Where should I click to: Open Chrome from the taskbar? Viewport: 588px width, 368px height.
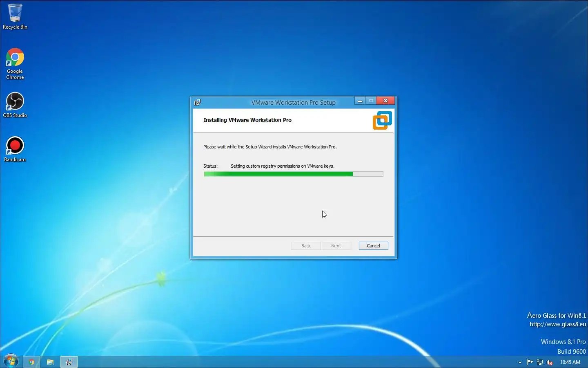click(x=31, y=362)
